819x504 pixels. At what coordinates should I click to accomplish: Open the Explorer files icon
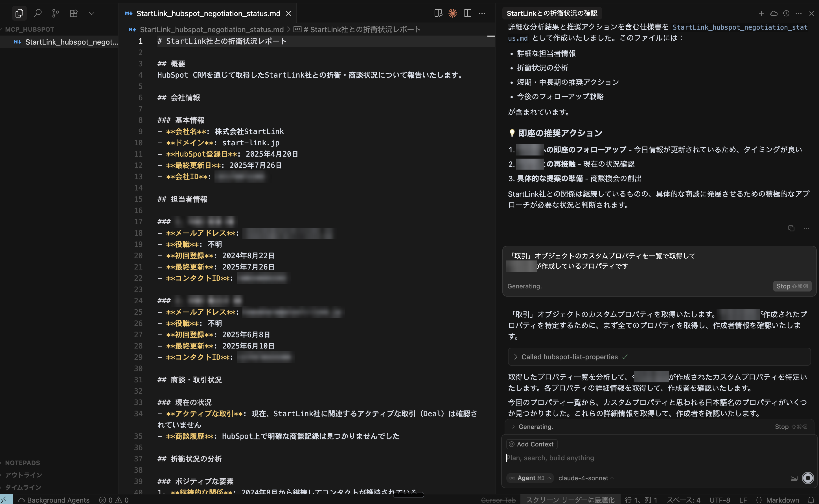(x=19, y=13)
